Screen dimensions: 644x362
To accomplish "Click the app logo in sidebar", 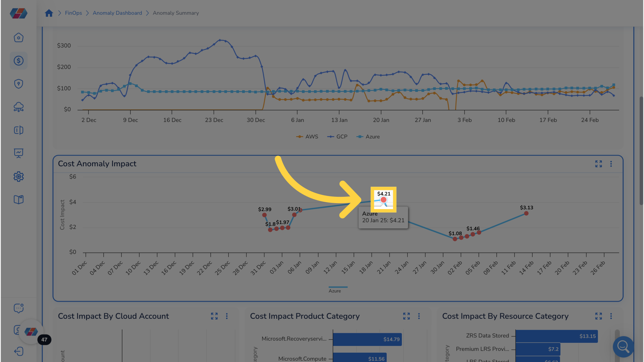I will (x=18, y=13).
